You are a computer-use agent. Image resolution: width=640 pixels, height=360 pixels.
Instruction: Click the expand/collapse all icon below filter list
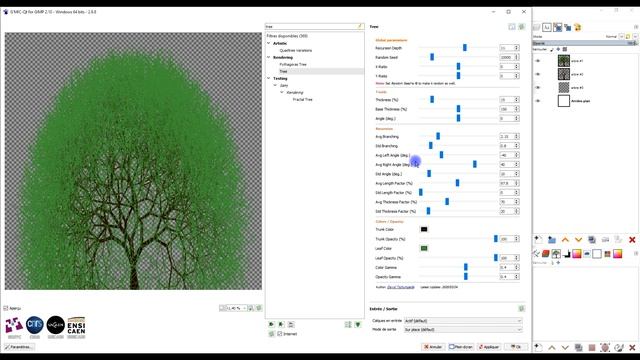348,324
